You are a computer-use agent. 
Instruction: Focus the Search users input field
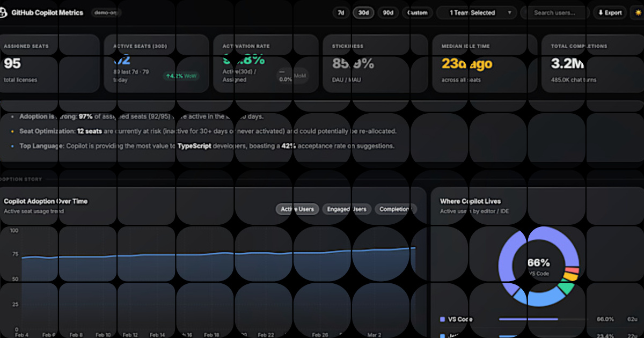pos(555,12)
